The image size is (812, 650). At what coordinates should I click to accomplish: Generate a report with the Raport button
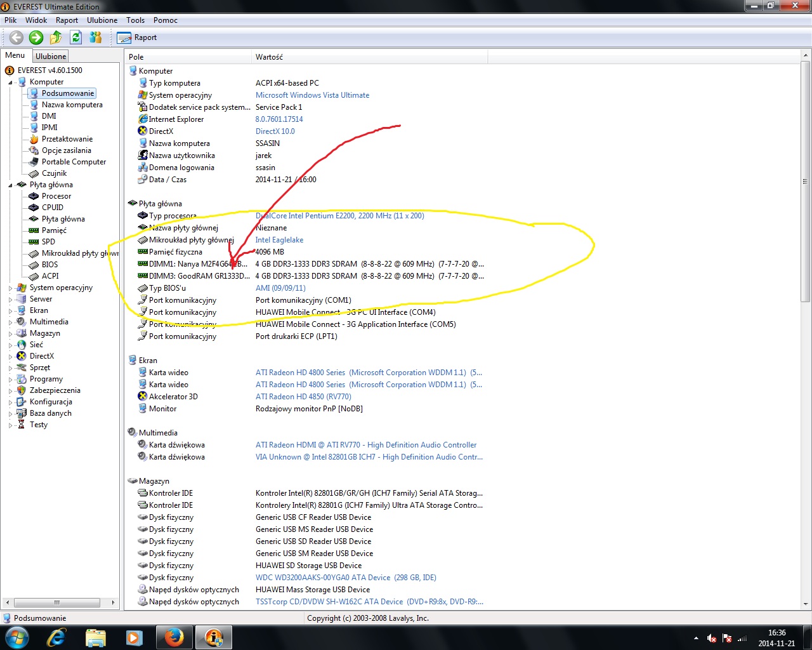[x=137, y=37]
